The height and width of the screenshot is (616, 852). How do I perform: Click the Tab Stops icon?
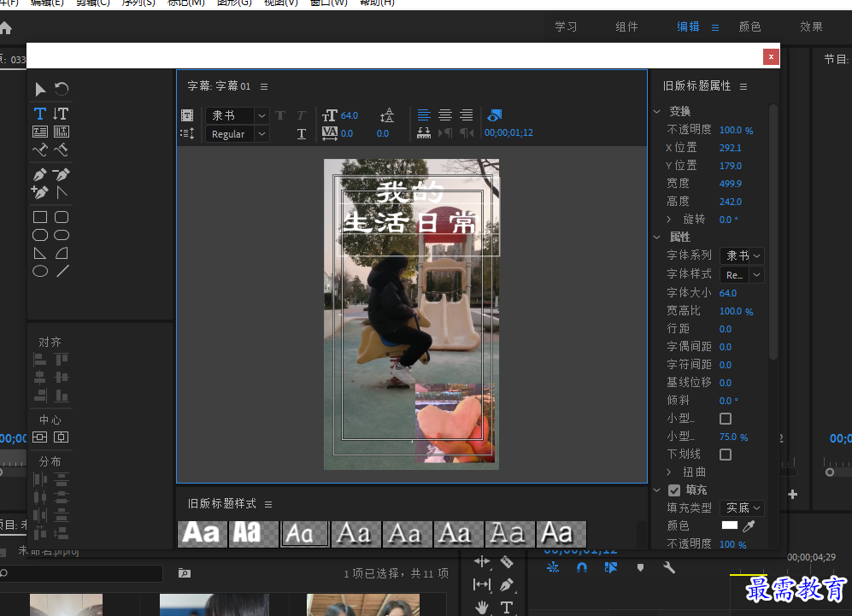tap(424, 133)
